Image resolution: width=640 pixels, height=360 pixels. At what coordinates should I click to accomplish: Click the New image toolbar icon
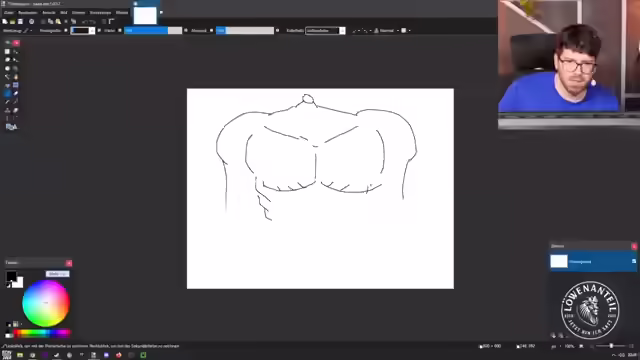click(x=4, y=21)
